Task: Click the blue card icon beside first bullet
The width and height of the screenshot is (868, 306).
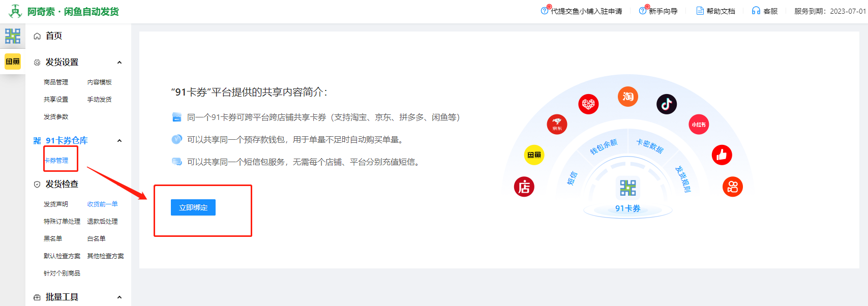Action: 176,117
